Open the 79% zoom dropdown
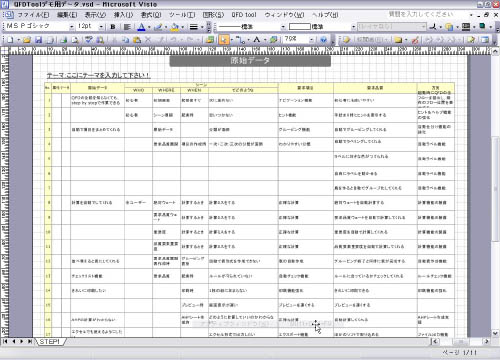The image size is (500, 360). click(311, 40)
